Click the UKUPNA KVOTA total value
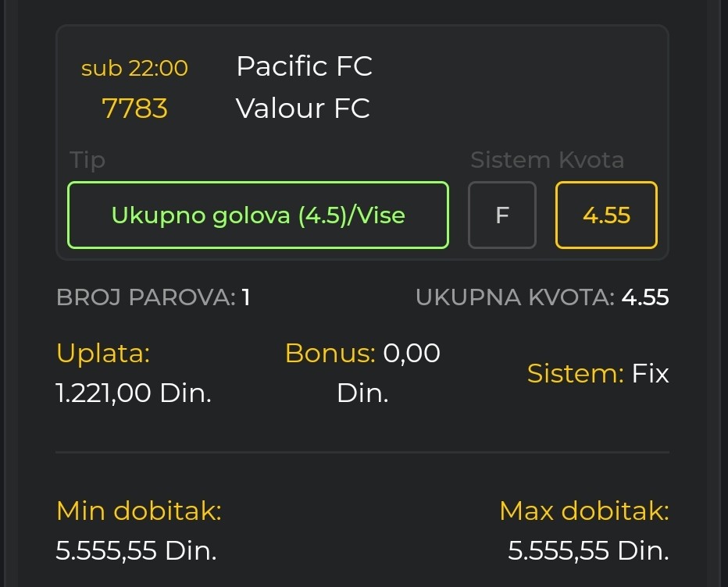Viewport: 728px width, 587px height. 644,297
